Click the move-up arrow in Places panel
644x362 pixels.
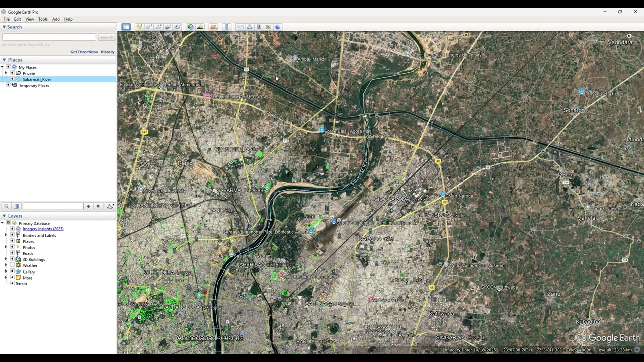click(x=88, y=206)
